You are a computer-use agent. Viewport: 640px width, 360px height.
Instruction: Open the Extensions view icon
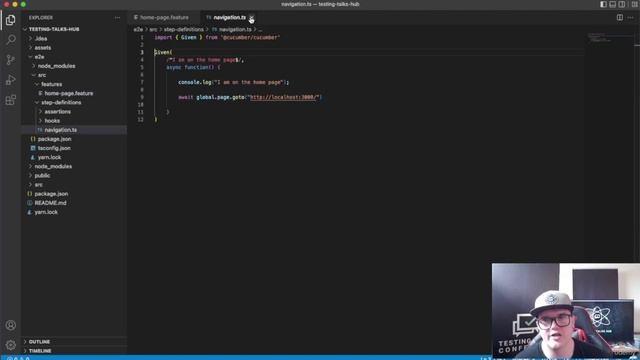pos(11,100)
